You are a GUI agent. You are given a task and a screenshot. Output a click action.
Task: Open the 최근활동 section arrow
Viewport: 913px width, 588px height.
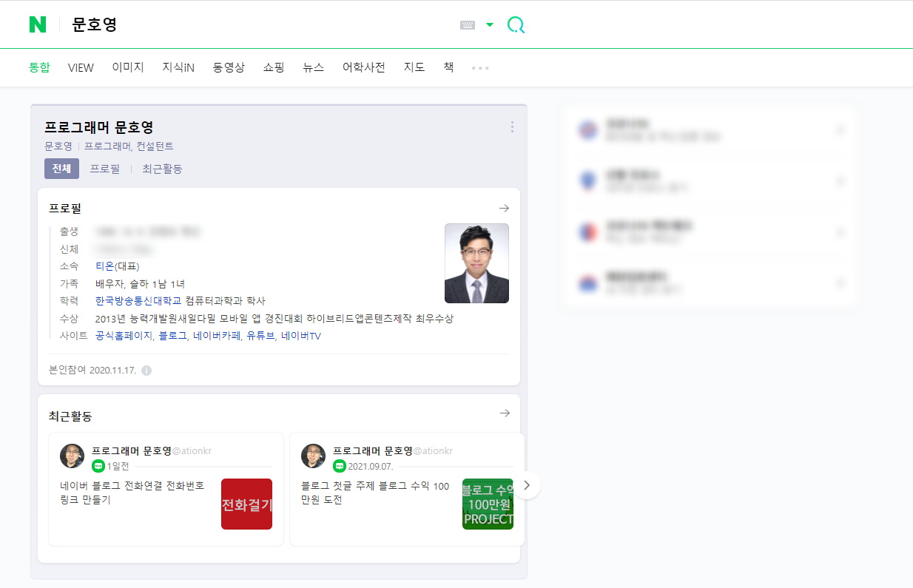pos(505,413)
